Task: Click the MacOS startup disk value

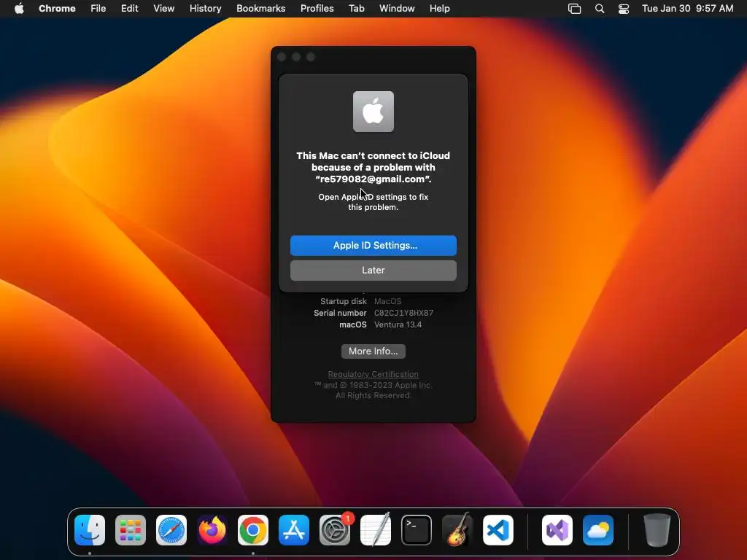Action: click(x=388, y=301)
